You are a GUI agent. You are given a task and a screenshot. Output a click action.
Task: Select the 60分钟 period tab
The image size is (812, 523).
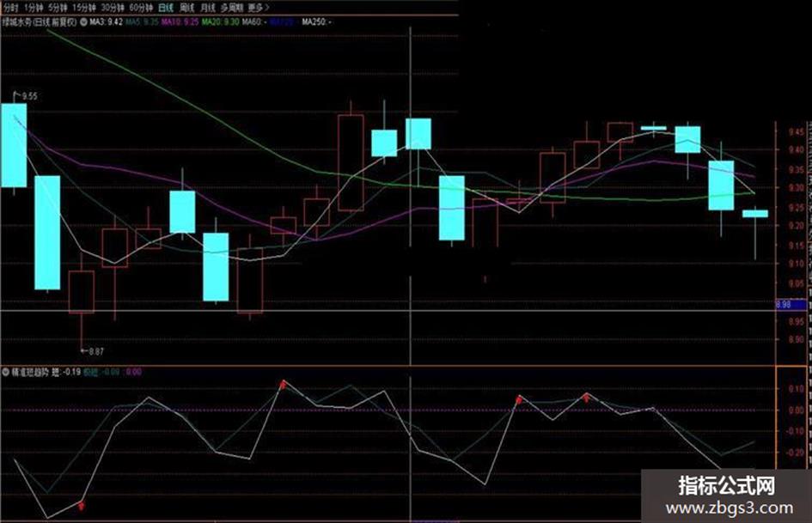coord(141,8)
